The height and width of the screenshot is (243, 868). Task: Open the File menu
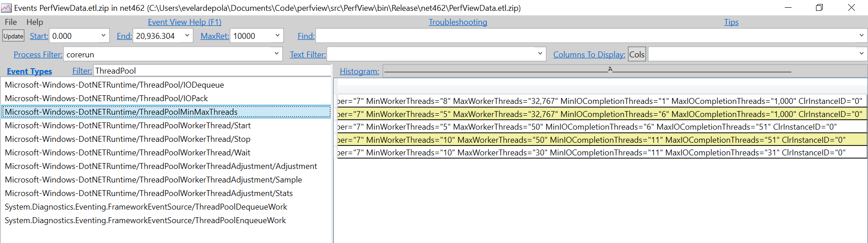(x=11, y=22)
